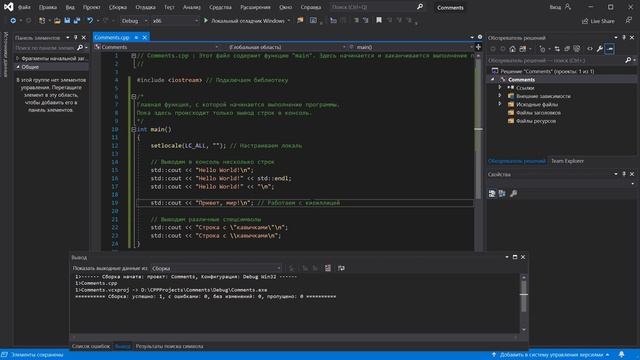Expand the Внешние зависимости node
This screenshot has width=640, height=360.
pos(500,96)
